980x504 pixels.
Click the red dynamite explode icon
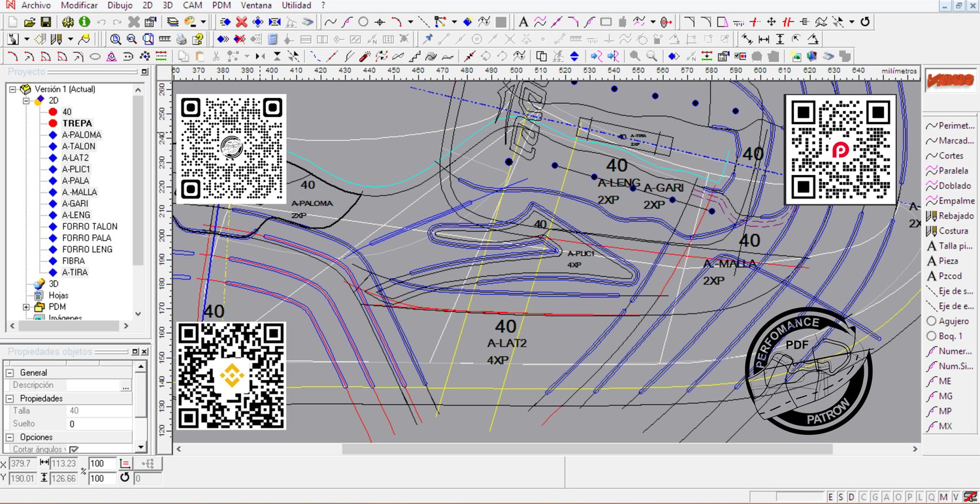point(365,56)
